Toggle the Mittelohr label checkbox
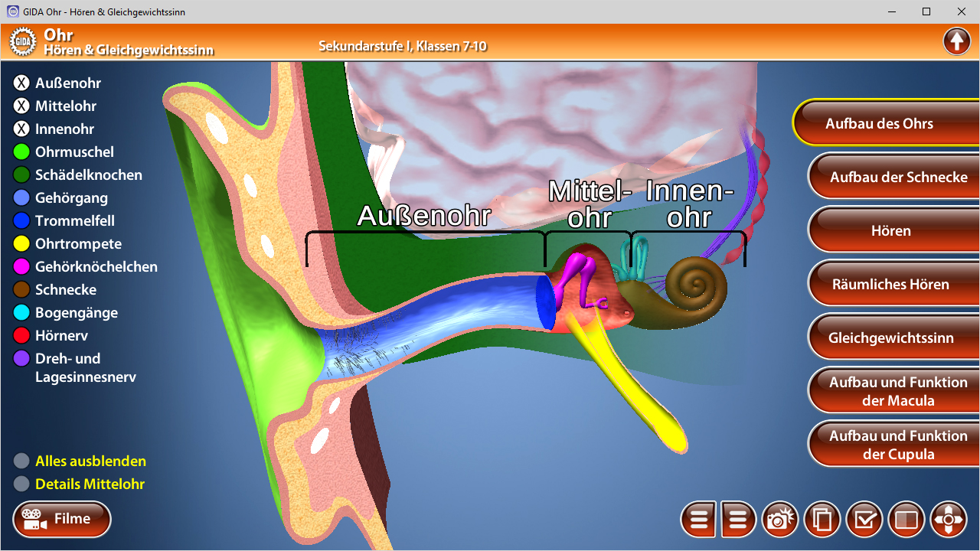 pos(21,106)
